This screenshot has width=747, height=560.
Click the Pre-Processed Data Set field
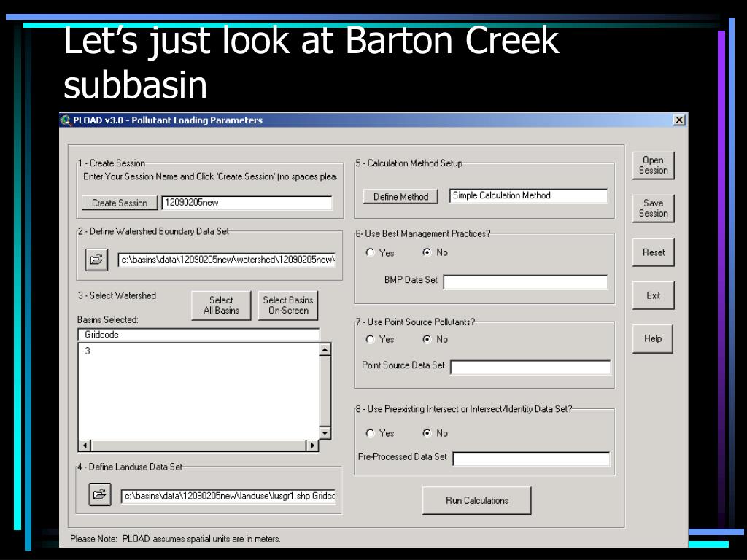pos(531,459)
